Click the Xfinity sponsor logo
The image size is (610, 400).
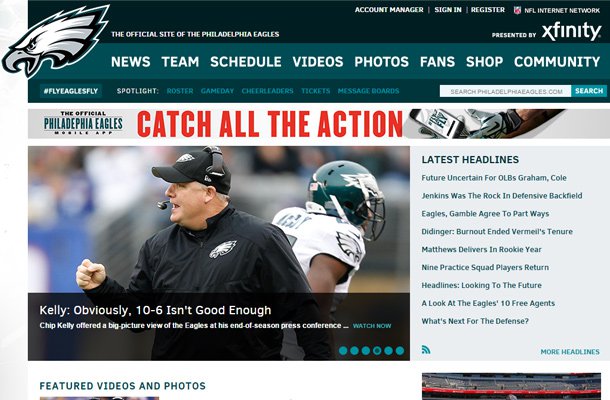(x=571, y=32)
